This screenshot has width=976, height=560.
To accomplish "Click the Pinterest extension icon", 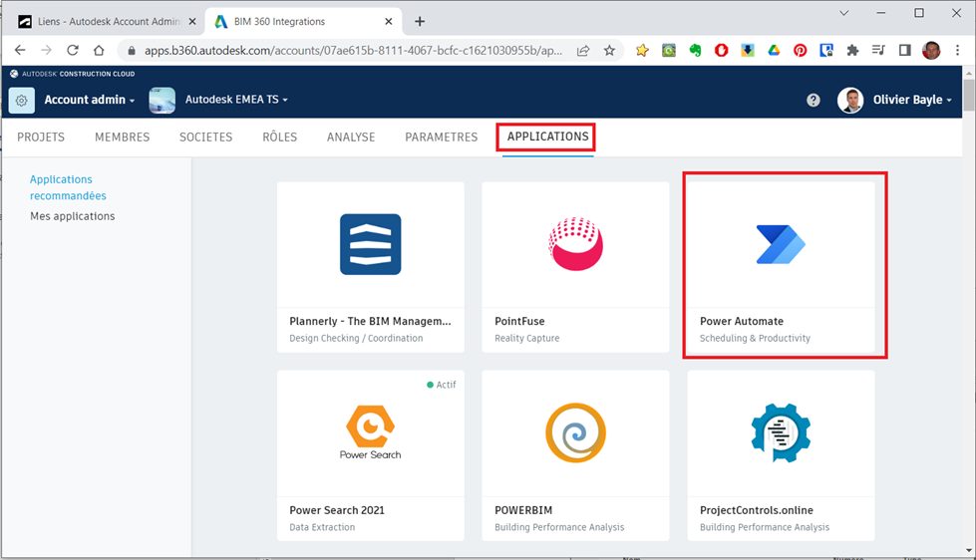I will (800, 51).
